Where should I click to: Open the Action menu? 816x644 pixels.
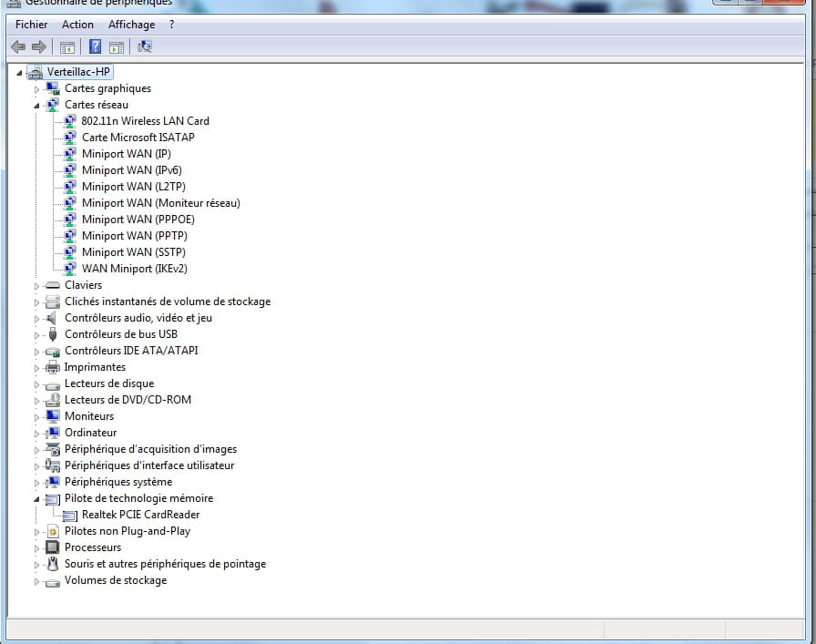(77, 25)
